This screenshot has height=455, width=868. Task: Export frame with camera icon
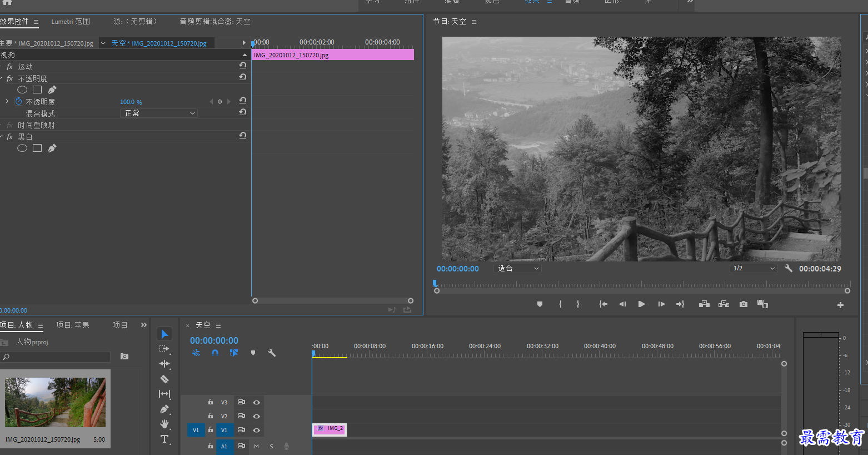[x=744, y=304]
